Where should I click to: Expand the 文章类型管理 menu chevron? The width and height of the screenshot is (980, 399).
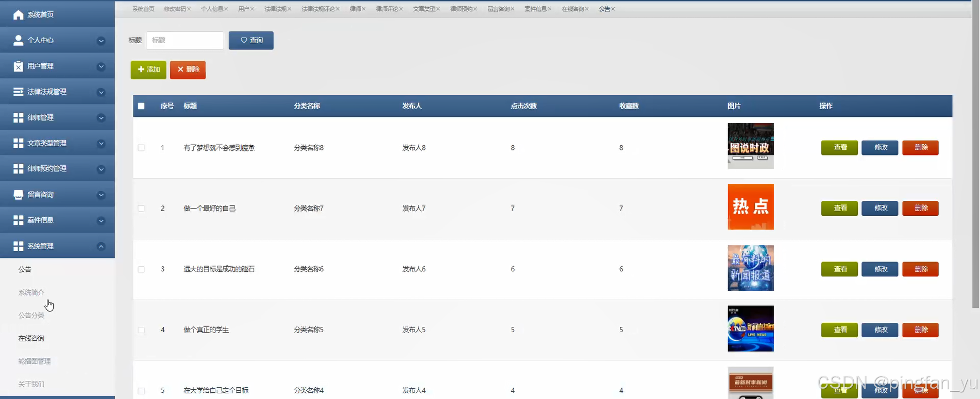(x=101, y=144)
